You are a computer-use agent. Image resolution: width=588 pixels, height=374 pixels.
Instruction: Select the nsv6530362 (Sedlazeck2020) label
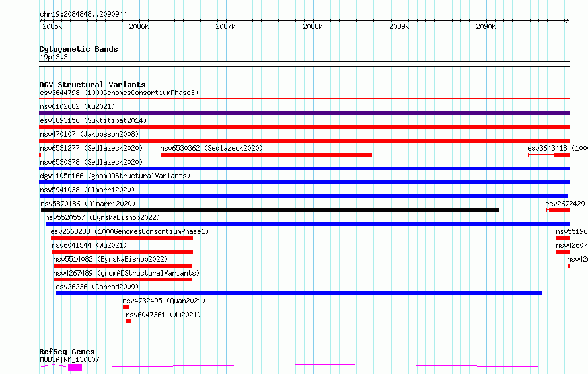[x=211, y=148]
